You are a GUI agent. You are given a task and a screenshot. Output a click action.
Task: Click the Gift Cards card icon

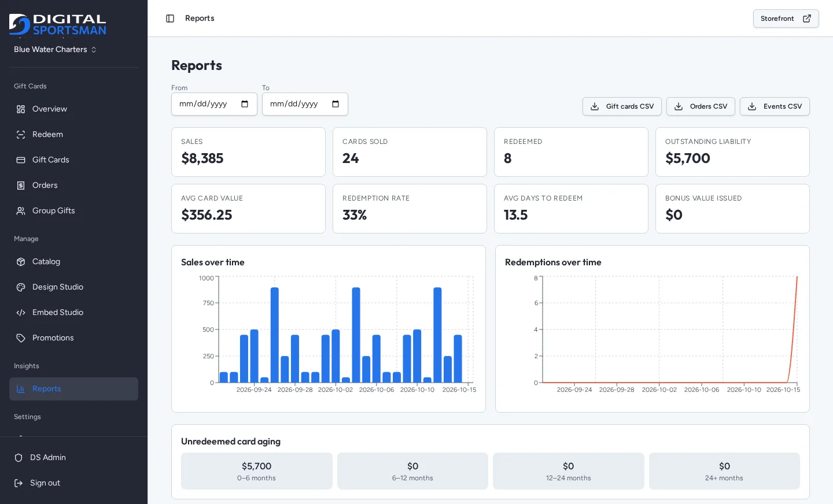tap(21, 160)
